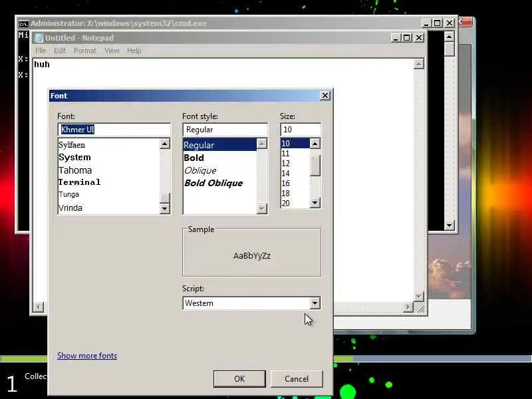Maximize the Notepad window
Screen dimensions: 532x399
(x=407, y=38)
